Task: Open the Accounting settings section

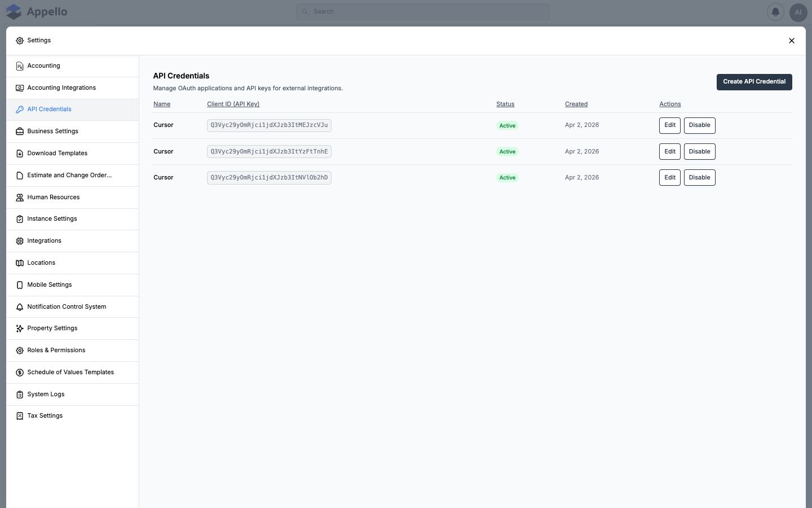Action: pos(72,66)
